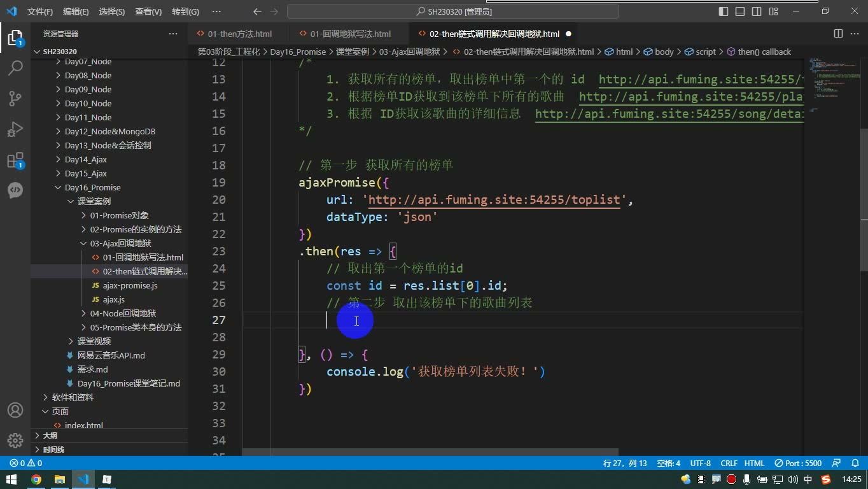The width and height of the screenshot is (868, 489).
Task: Switch to the 01-then方法.html tab
Action: pyautogui.click(x=239, y=34)
